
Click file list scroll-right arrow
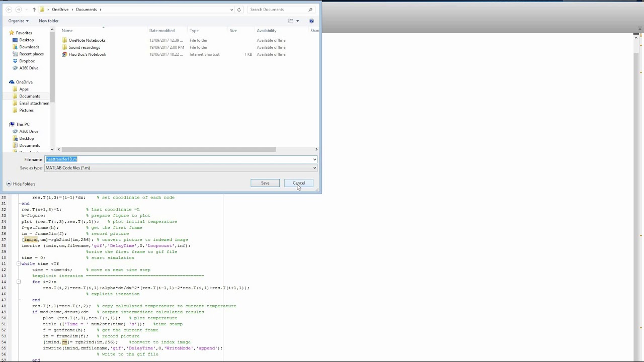pyautogui.click(x=316, y=149)
